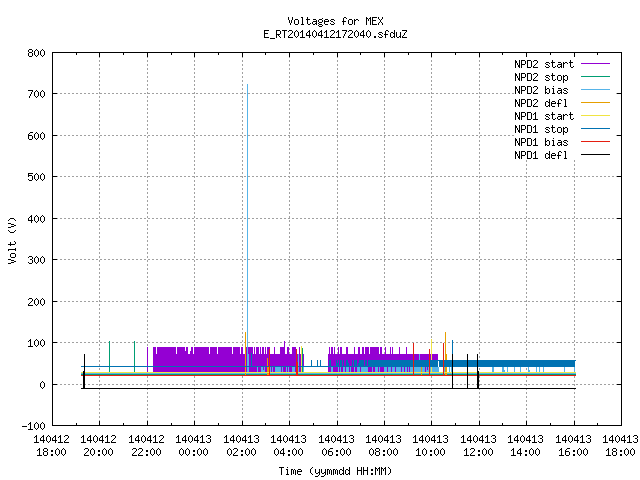640x480 pixels.
Task: Click the 400 y-axis tick label
Action: 36,219
